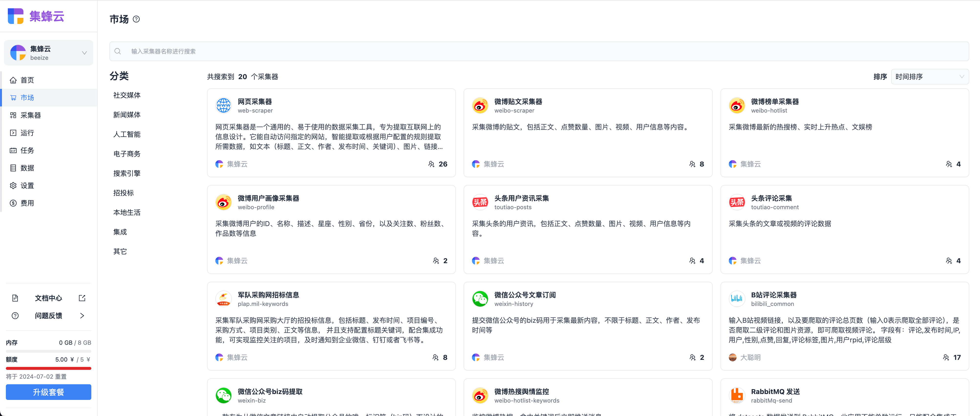The image size is (980, 416).
Task: Click the external link icon for 文档中心
Action: click(82, 298)
